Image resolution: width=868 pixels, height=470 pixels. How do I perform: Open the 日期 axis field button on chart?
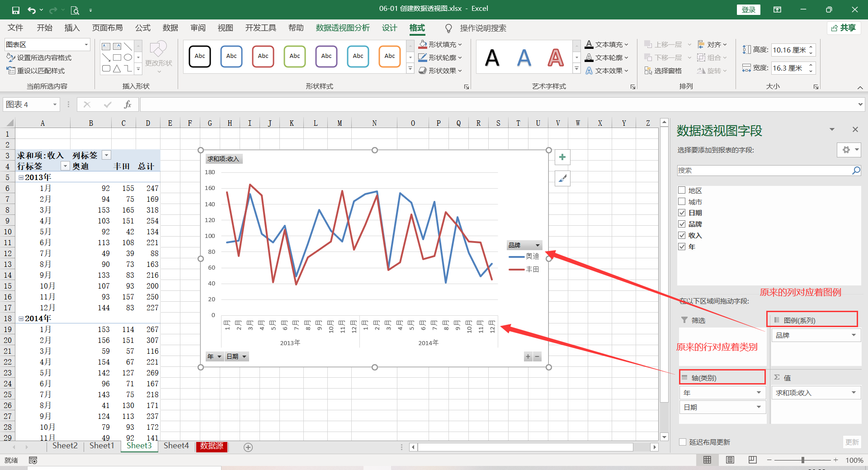(x=237, y=356)
